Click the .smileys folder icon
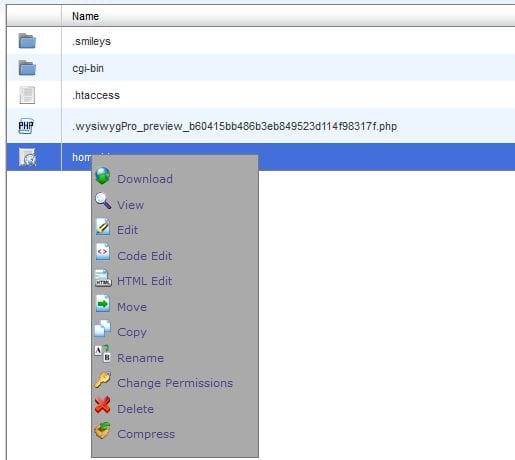 (x=27, y=41)
